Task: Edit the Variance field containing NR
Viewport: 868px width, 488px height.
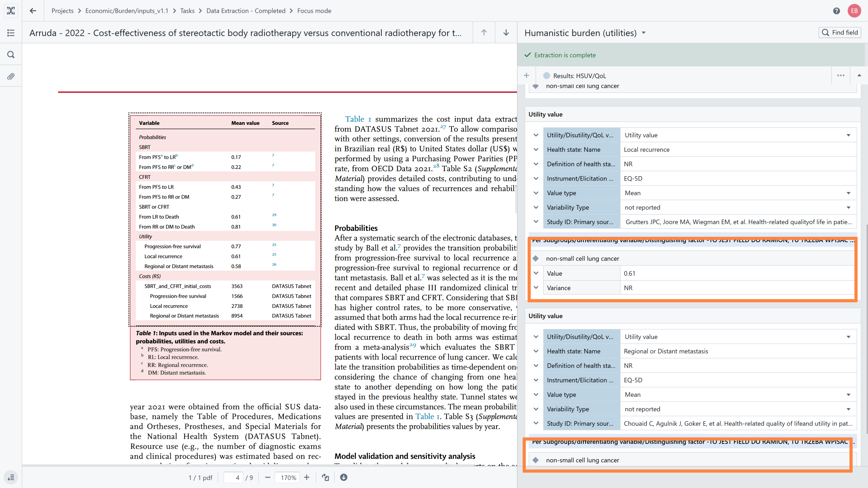Action: (738, 288)
